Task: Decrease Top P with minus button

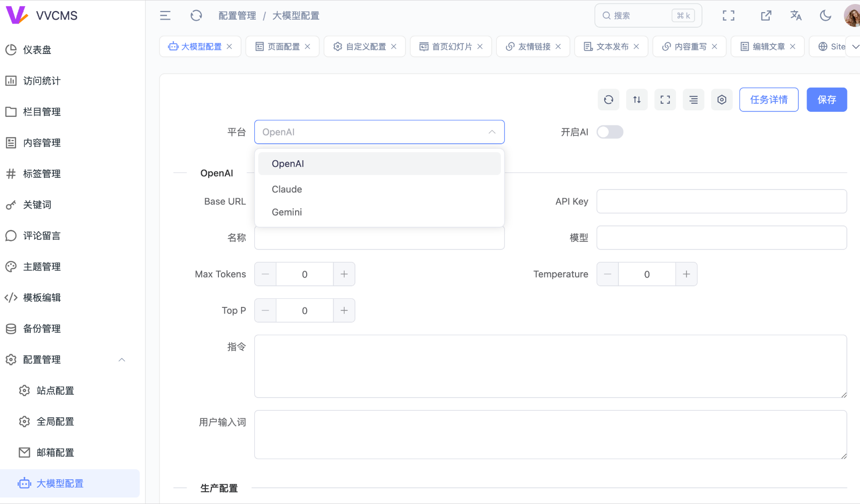Action: [265, 310]
